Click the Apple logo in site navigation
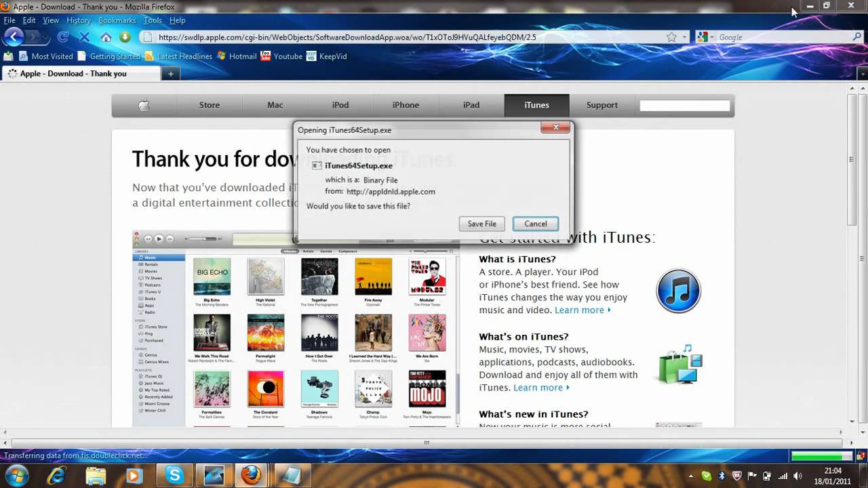 144,105
